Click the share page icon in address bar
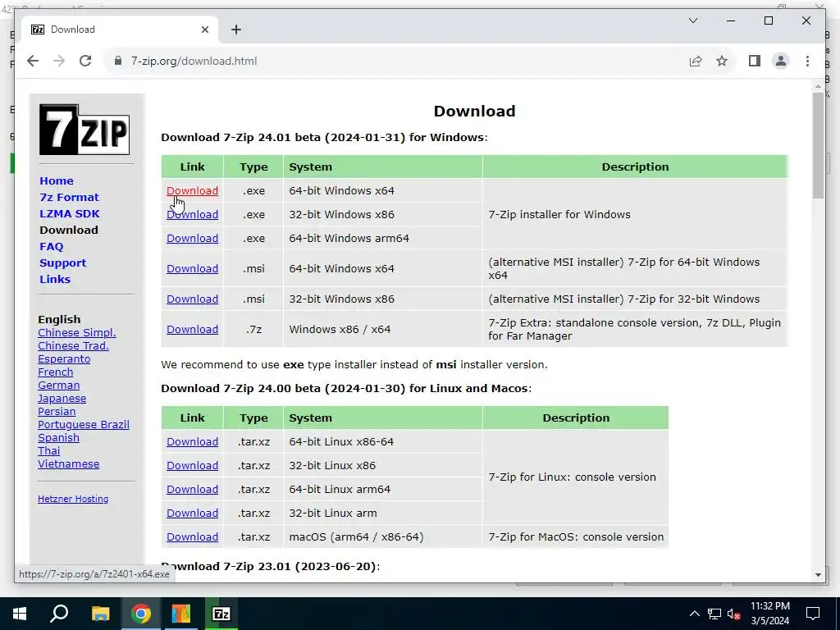The height and width of the screenshot is (630, 840). click(x=696, y=61)
